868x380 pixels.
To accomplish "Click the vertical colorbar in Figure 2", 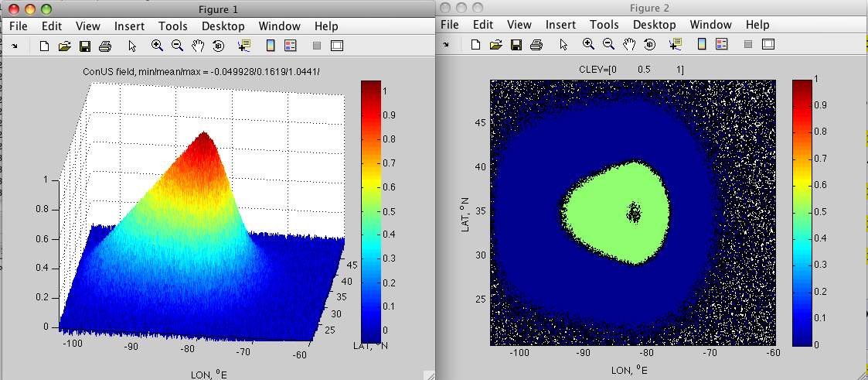I will click(x=802, y=213).
